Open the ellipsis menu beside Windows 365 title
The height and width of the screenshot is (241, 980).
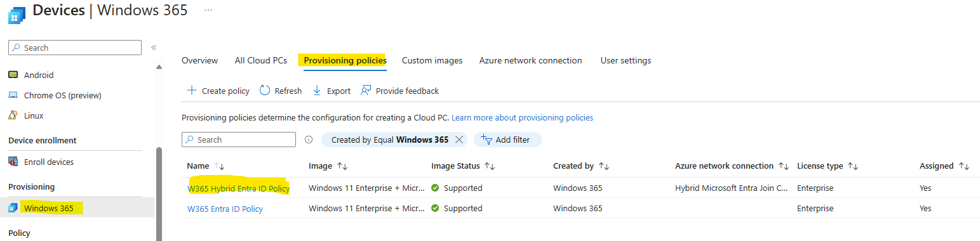[x=208, y=11]
